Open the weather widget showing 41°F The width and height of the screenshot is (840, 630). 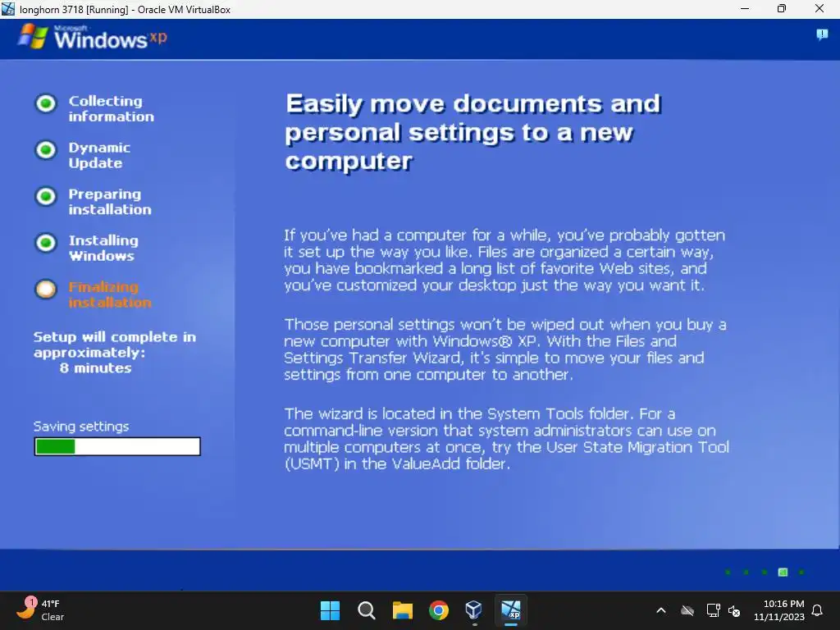coord(40,609)
